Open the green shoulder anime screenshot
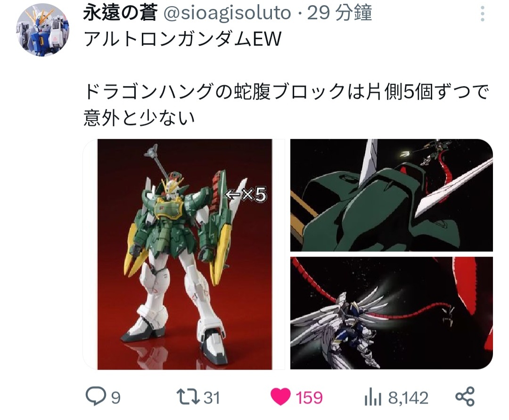The height and width of the screenshot is (420, 509). [392, 195]
